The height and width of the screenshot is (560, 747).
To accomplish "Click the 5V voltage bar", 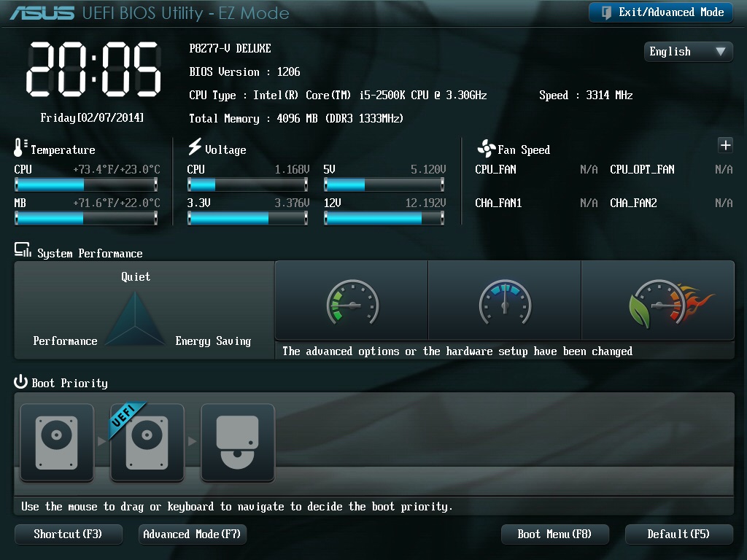I will (x=384, y=184).
